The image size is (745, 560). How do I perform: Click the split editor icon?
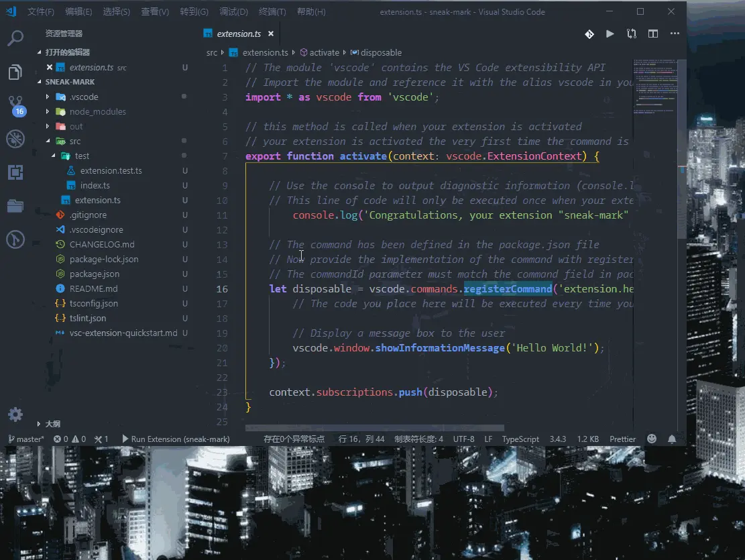(x=653, y=34)
